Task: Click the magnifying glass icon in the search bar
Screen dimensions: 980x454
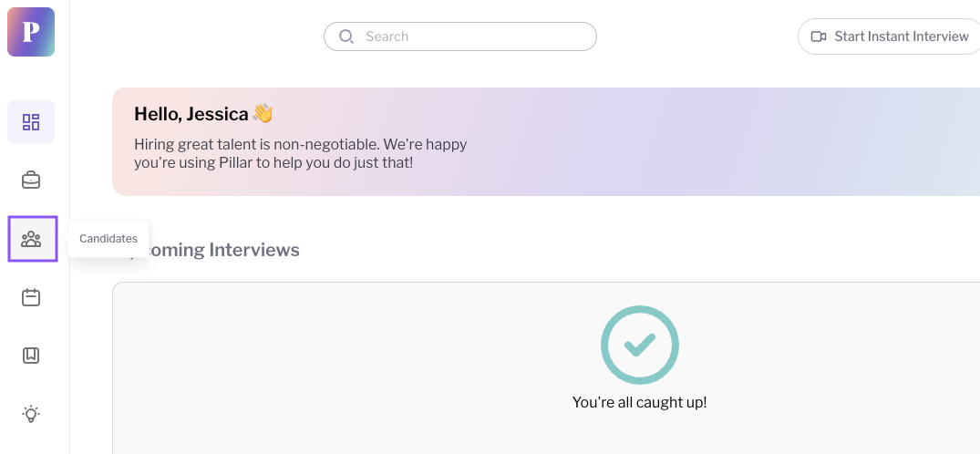Action: coord(346,36)
